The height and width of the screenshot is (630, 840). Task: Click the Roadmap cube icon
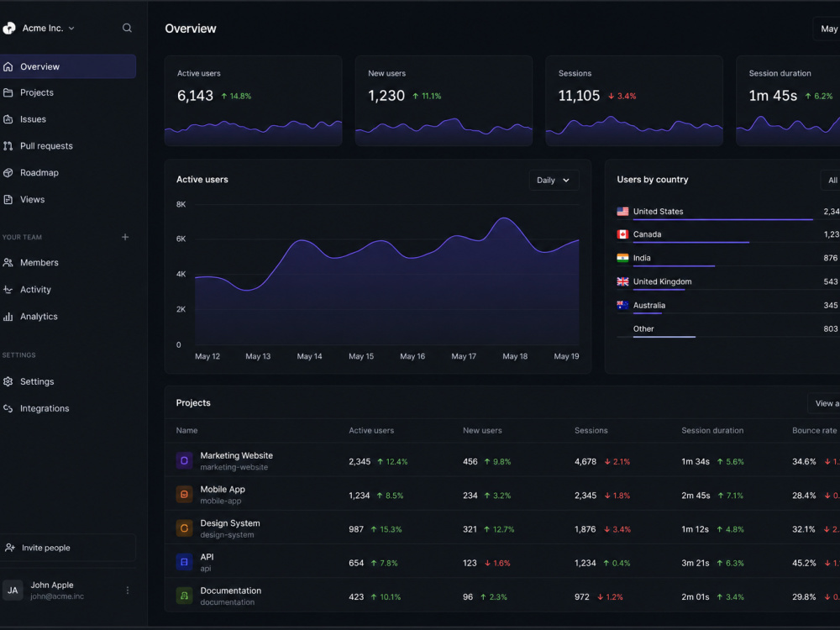point(8,172)
